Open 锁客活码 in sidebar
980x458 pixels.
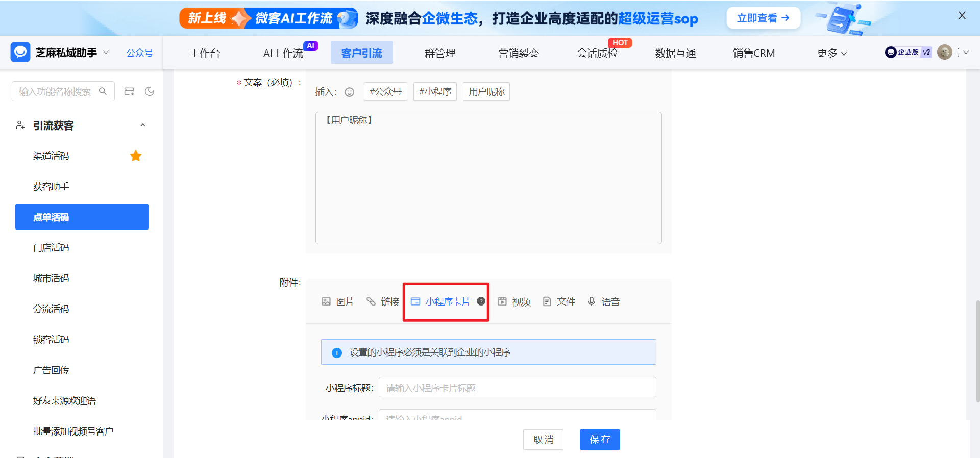pos(51,340)
